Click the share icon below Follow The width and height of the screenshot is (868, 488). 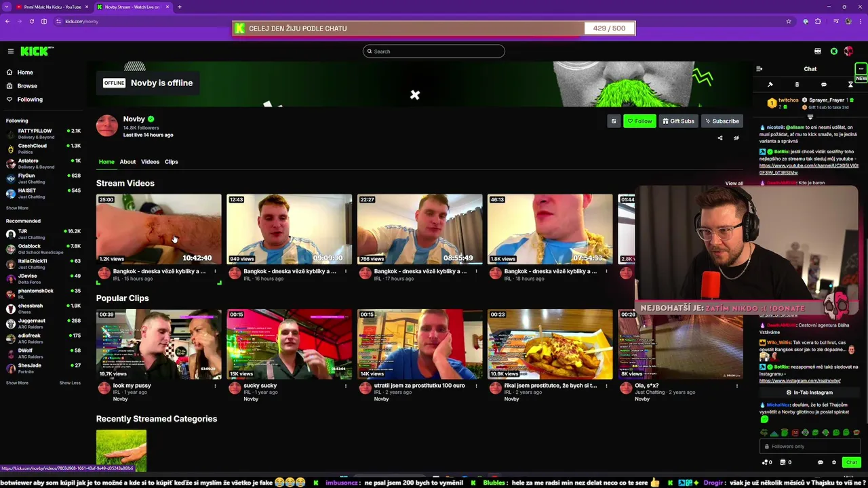[x=720, y=138]
